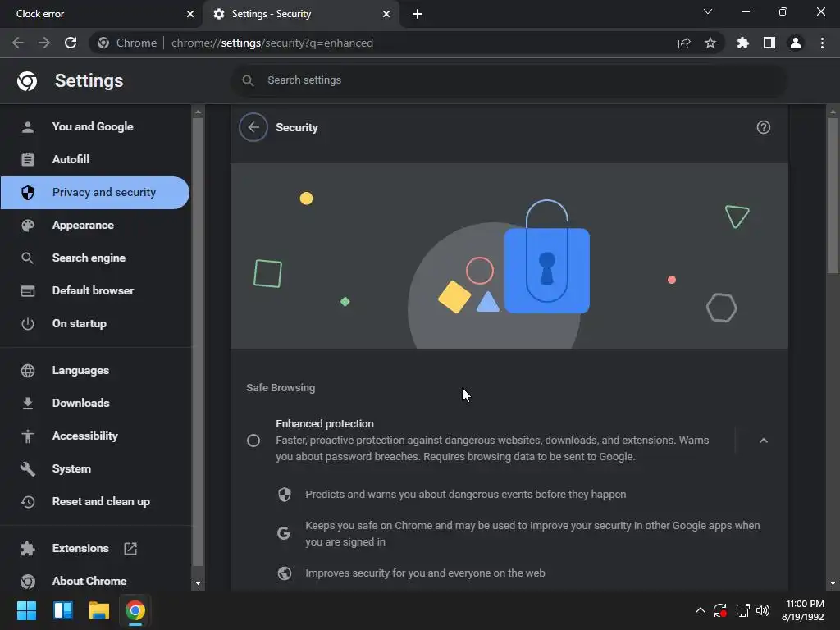Open the Security help question-mark icon

click(x=764, y=127)
